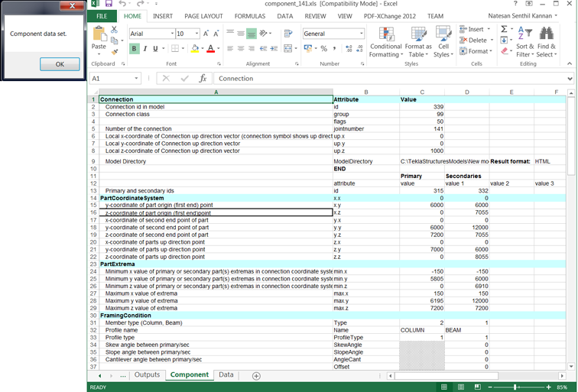Click the font color red A swatch

click(210, 49)
